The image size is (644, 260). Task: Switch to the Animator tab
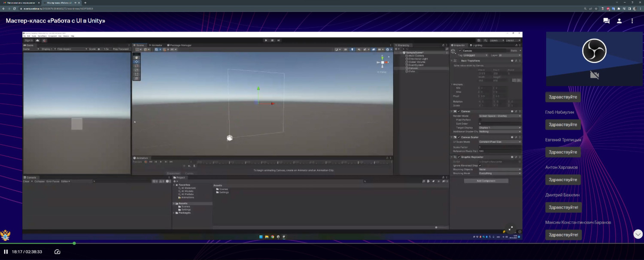(156, 45)
